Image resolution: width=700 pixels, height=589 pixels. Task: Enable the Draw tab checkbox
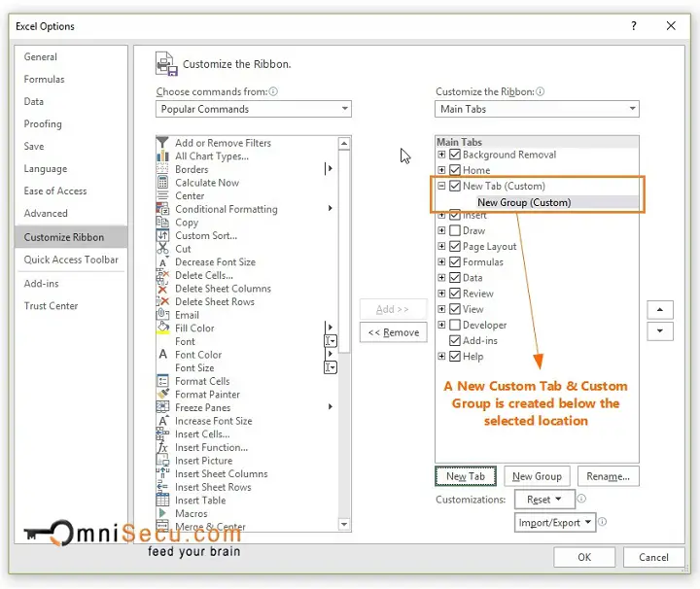[454, 230]
